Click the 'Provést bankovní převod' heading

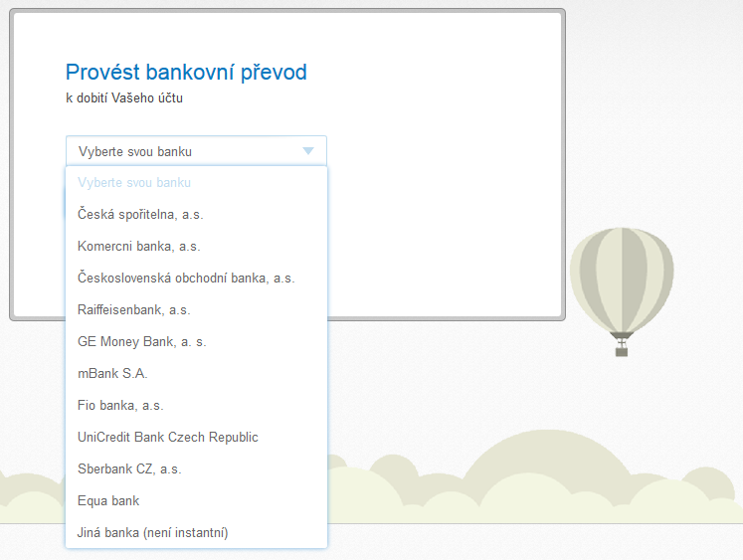pyautogui.click(x=186, y=73)
